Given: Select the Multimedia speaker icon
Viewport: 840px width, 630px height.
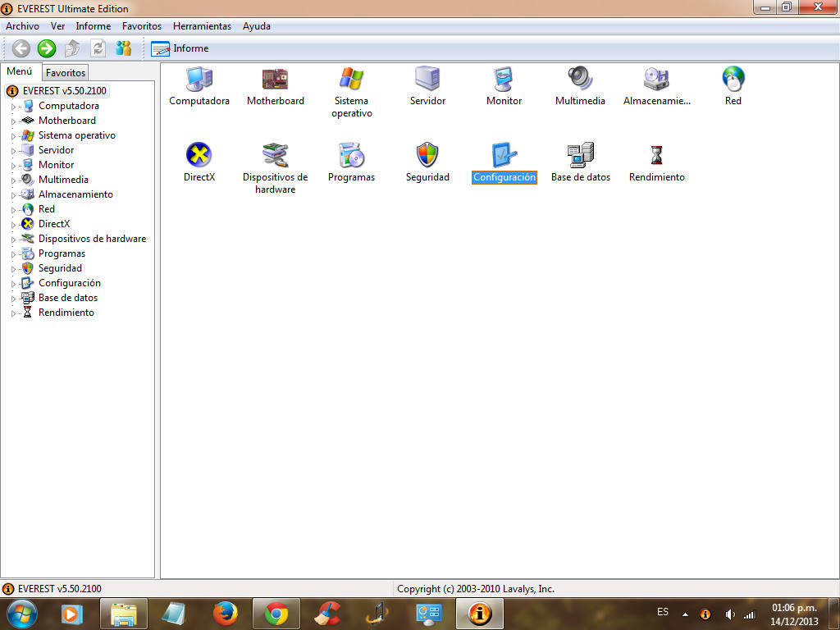Looking at the screenshot, I should [x=579, y=80].
